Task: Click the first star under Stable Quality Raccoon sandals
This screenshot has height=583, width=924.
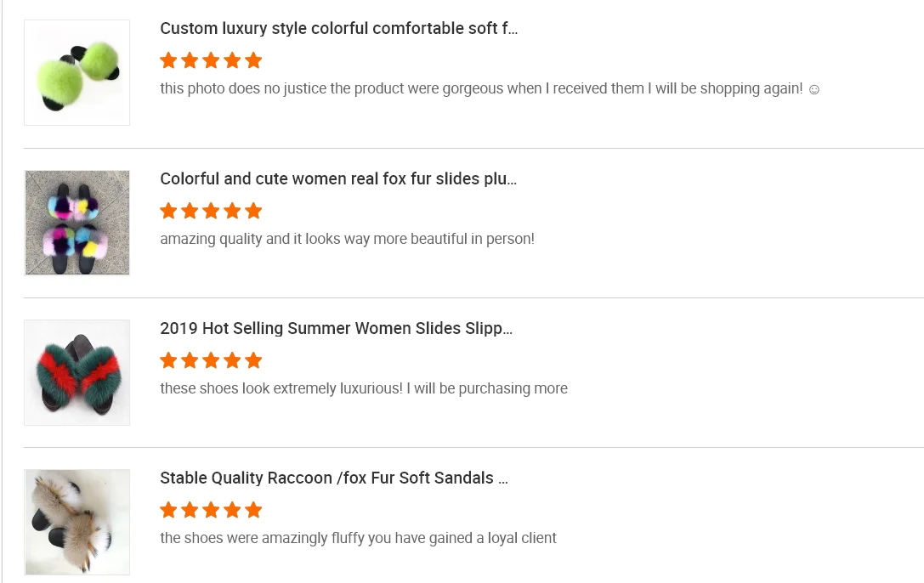Action: tap(168, 510)
